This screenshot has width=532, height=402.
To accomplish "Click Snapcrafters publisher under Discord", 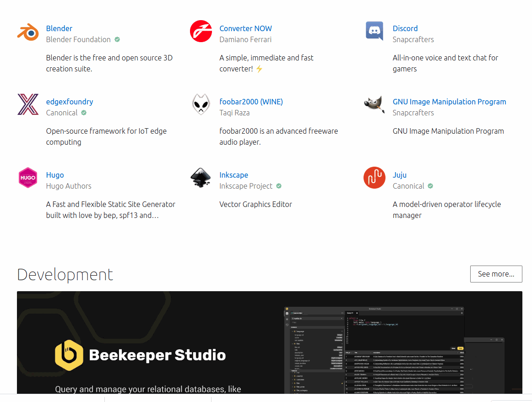I will click(x=413, y=39).
